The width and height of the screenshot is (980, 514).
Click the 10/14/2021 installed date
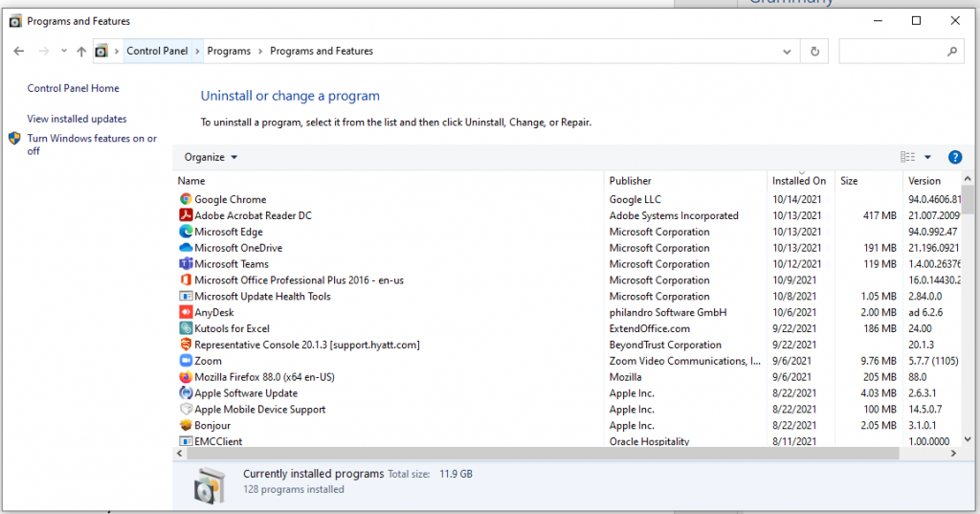pos(797,199)
